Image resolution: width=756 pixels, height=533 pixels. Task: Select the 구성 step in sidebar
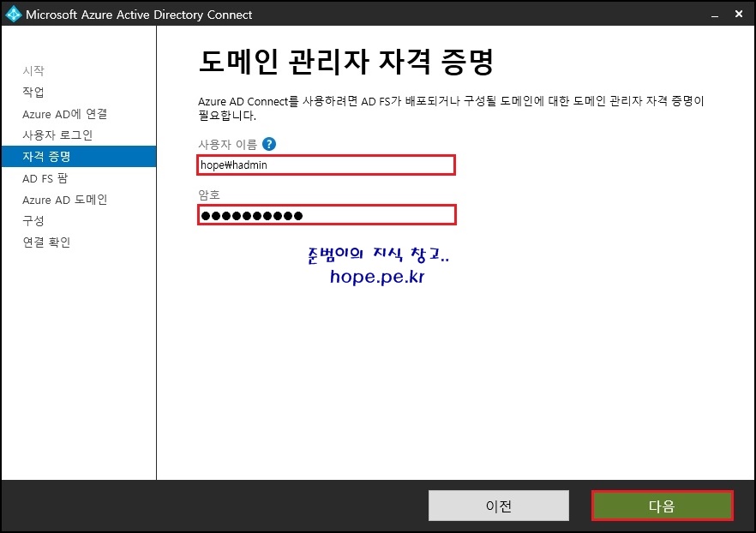pos(33,221)
